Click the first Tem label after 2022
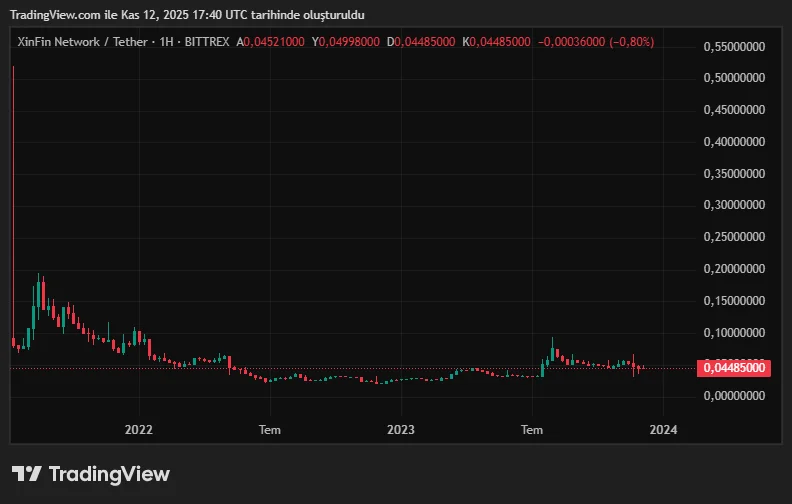The image size is (792, 504). pyautogui.click(x=269, y=429)
